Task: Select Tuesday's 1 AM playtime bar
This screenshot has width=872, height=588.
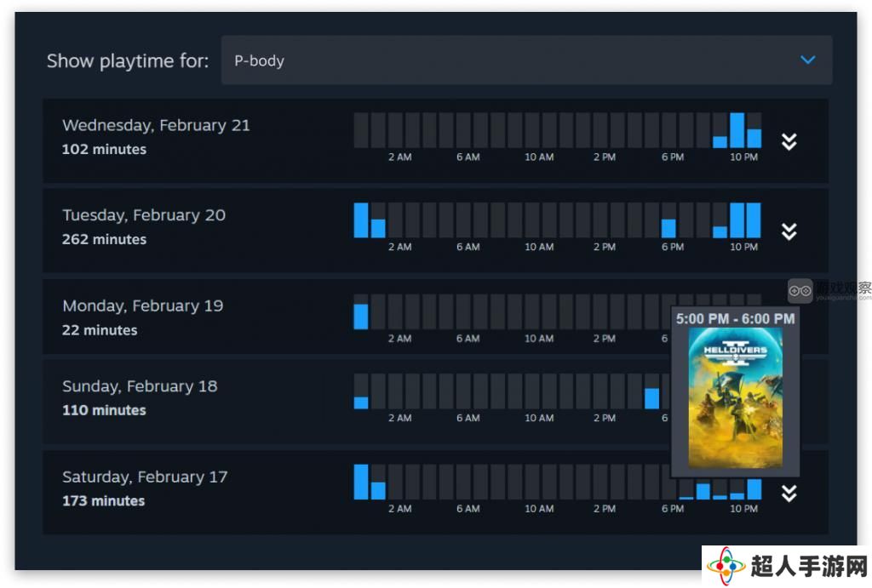Action: 378,228
